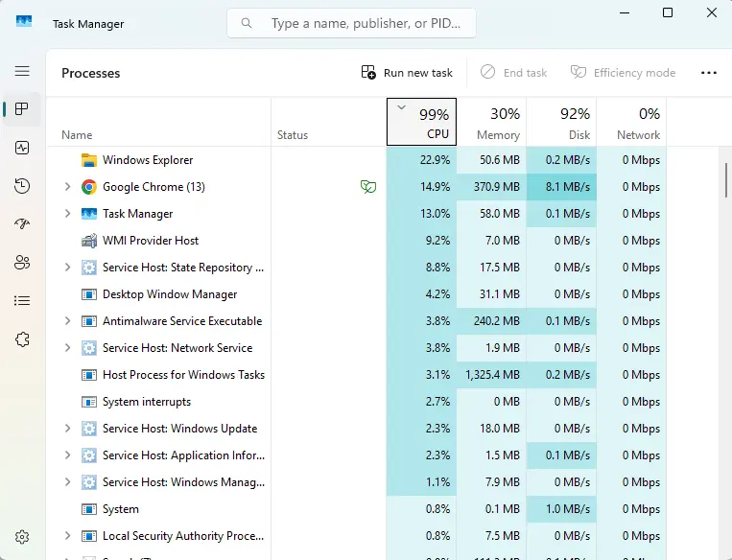
Task: Click Run new task button
Action: coord(407,73)
